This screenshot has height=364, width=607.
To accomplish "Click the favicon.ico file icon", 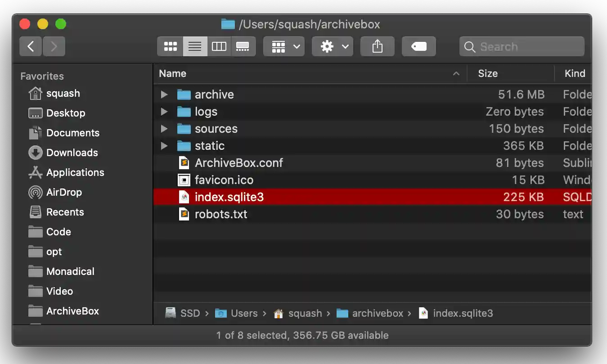I will (184, 180).
